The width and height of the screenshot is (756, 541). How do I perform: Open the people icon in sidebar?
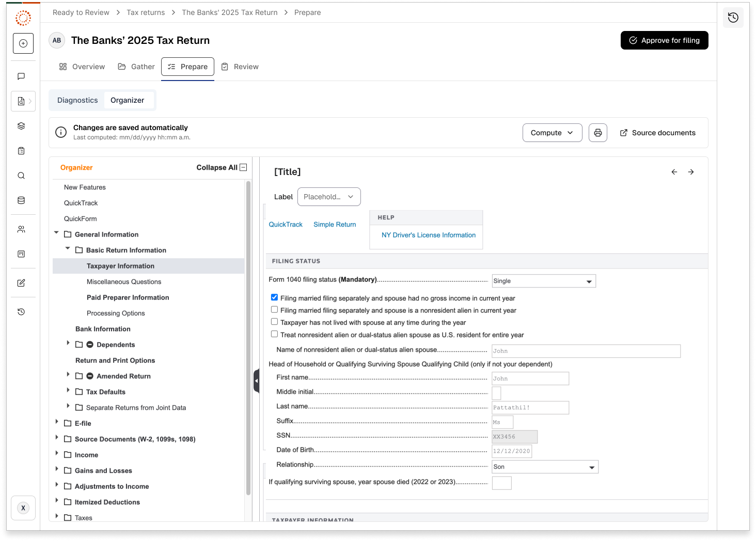pos(21,229)
